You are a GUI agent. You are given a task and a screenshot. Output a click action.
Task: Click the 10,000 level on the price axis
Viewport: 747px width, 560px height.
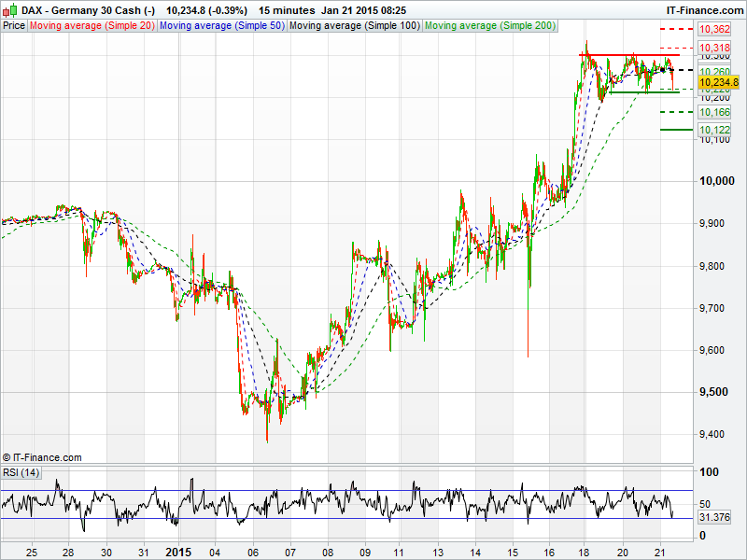[x=716, y=181]
